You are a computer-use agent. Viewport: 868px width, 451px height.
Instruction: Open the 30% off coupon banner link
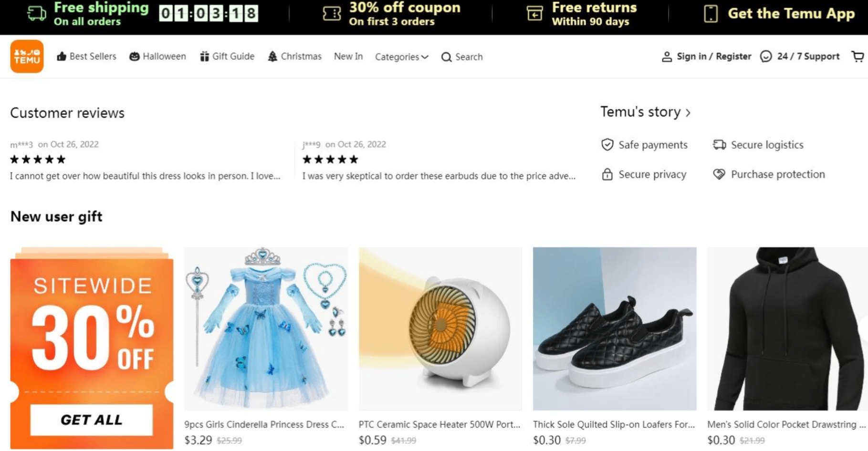391,14
